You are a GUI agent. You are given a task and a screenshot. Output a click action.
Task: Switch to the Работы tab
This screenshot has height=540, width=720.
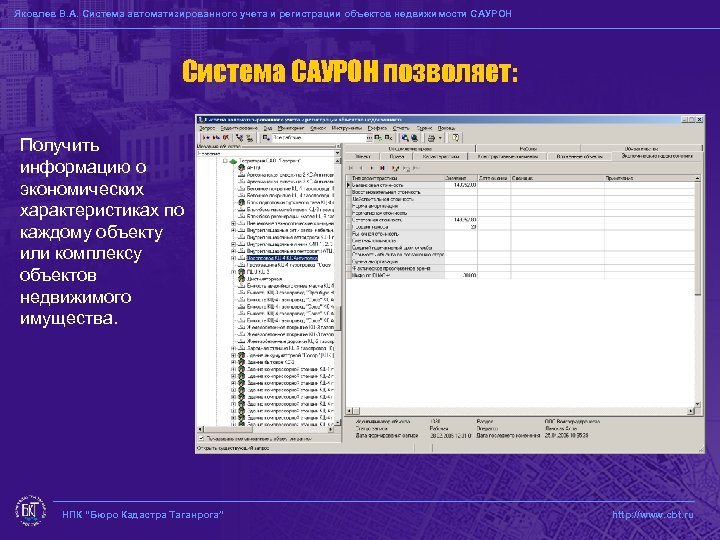pos(528,149)
